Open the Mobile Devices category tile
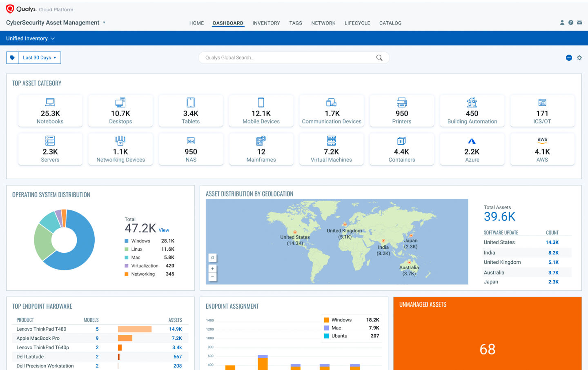Screen dimensions: 588x370 pos(261,110)
